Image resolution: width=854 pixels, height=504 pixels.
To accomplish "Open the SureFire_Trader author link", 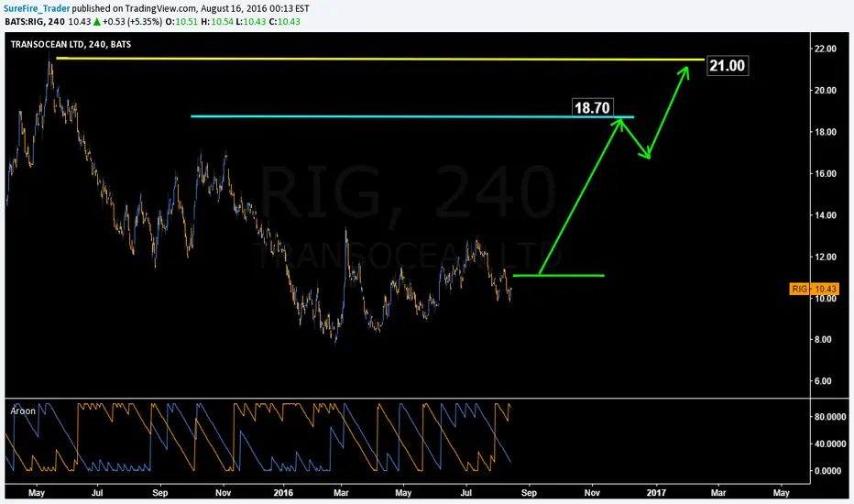I will point(37,8).
